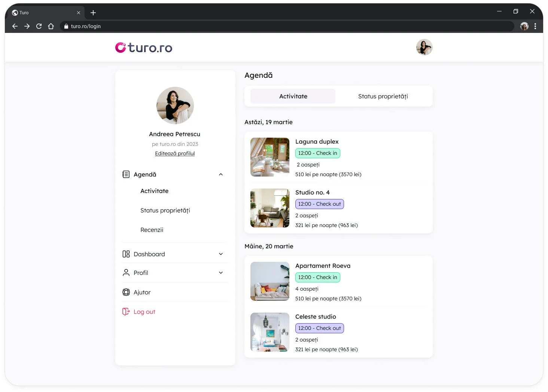Open new browser tab with plus icon
Image resolution: width=548 pixels, height=392 pixels.
[x=93, y=13]
